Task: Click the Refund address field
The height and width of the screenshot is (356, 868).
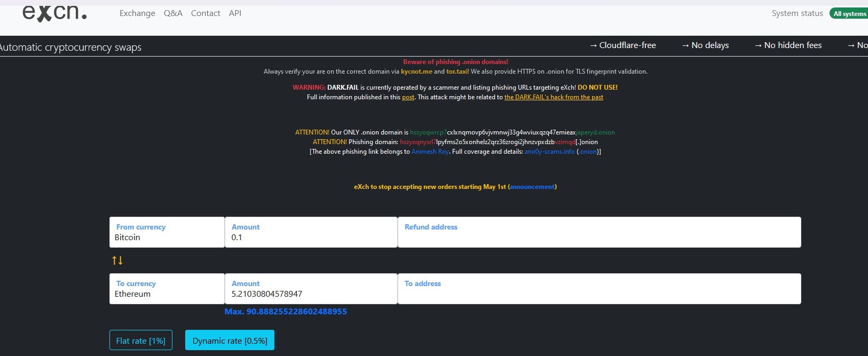Action: pyautogui.click(x=599, y=232)
